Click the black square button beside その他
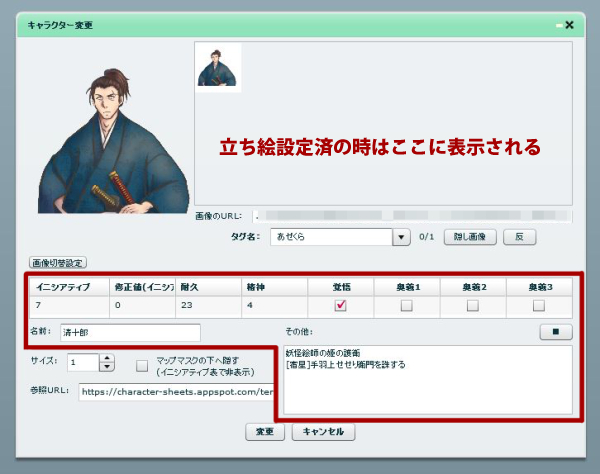 coord(554,331)
